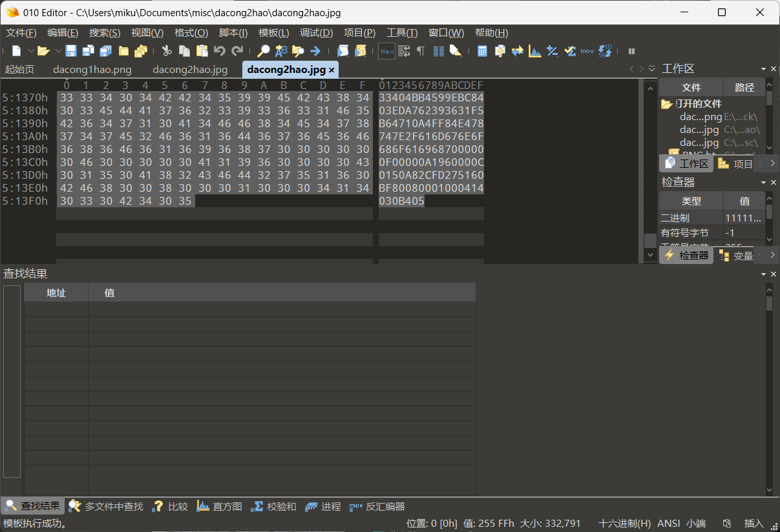Screen dimensions: 780x532
Task: Click the Replace (AB) toolbar icon
Action: click(x=281, y=51)
